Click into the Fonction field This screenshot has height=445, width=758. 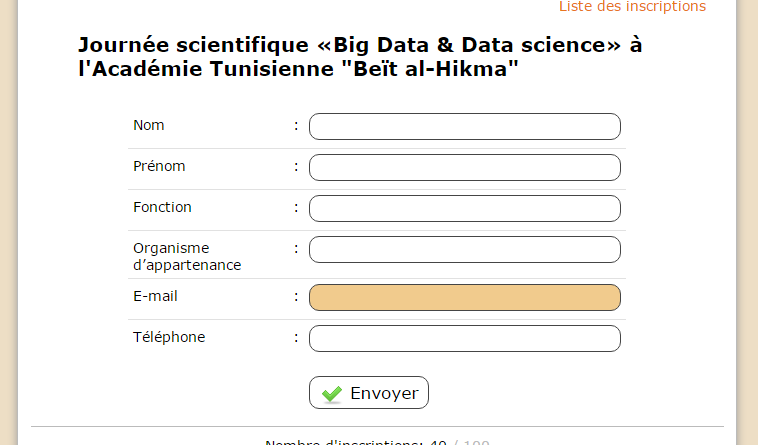click(x=465, y=209)
